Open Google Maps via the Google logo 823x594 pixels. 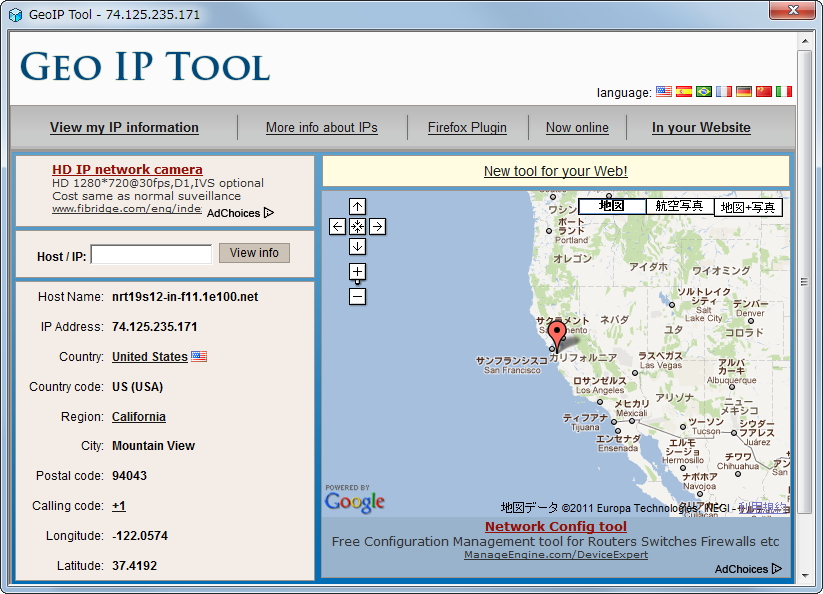click(x=354, y=500)
